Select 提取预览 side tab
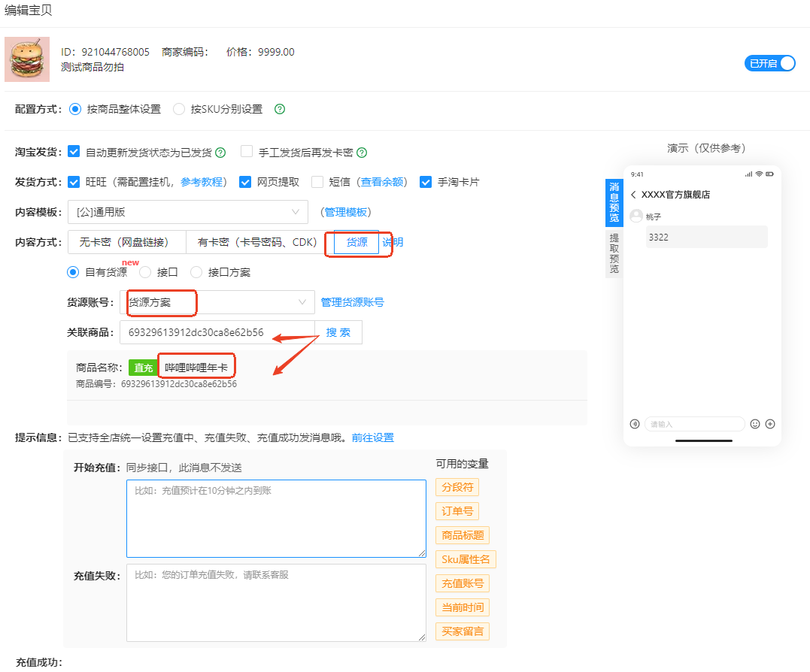 pyautogui.click(x=614, y=253)
